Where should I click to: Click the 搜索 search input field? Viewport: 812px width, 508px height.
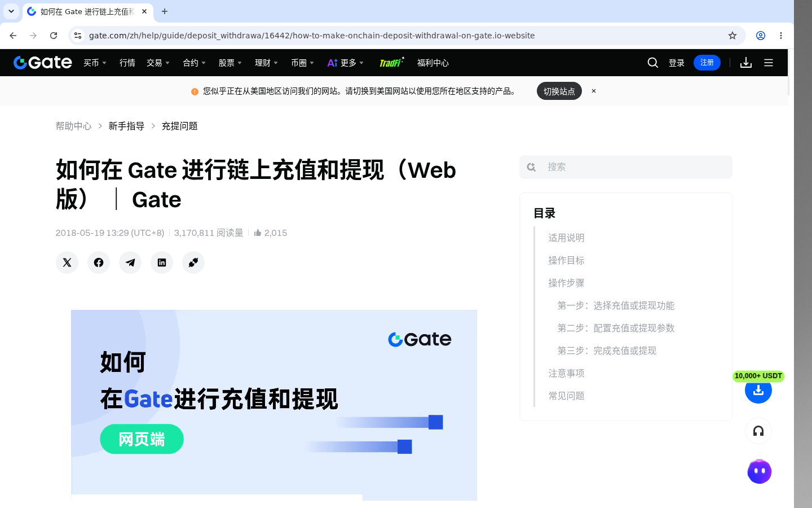click(626, 167)
